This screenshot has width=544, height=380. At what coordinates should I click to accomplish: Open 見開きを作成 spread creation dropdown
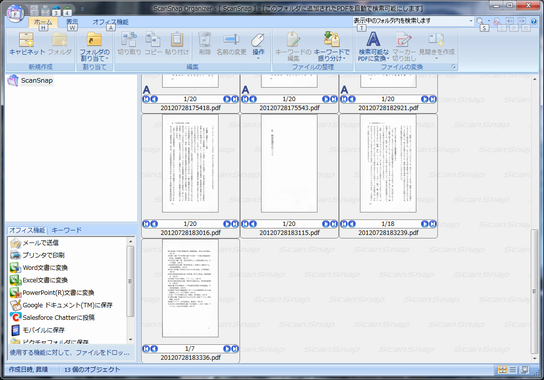pos(436,46)
